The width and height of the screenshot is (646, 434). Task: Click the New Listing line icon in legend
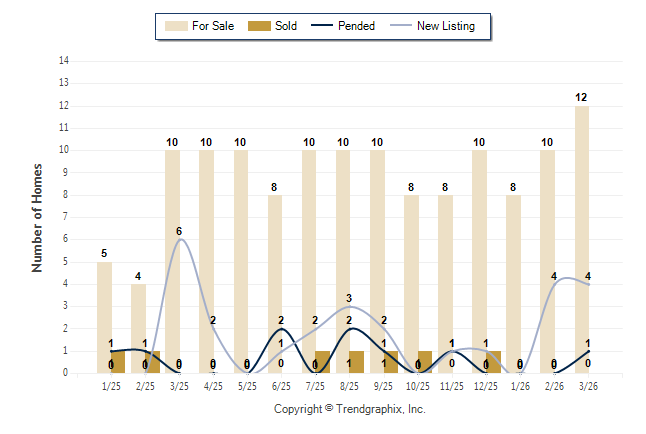click(x=404, y=26)
